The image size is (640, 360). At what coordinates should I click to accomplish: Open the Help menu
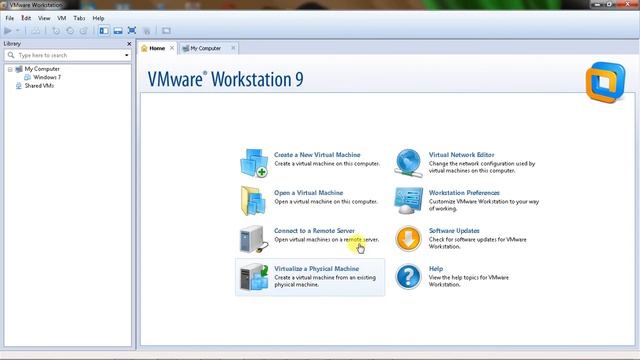click(x=98, y=18)
